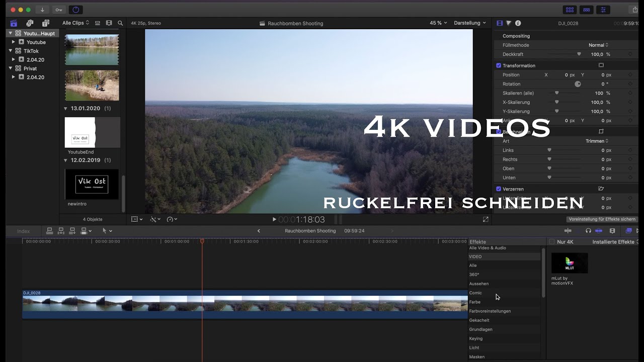Open the Select tool arrow dropdown

(107, 231)
